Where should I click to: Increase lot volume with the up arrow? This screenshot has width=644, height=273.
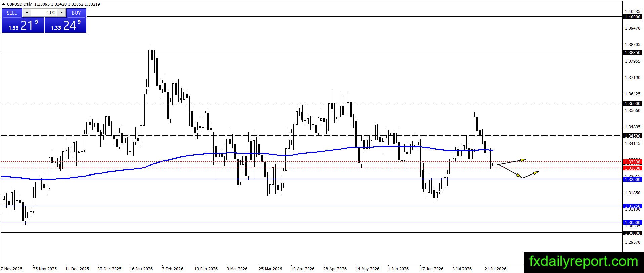click(x=61, y=13)
